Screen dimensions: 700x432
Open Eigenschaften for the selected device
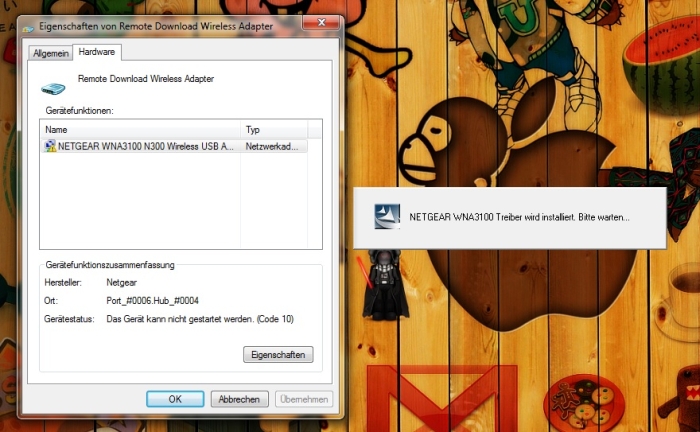tap(278, 355)
